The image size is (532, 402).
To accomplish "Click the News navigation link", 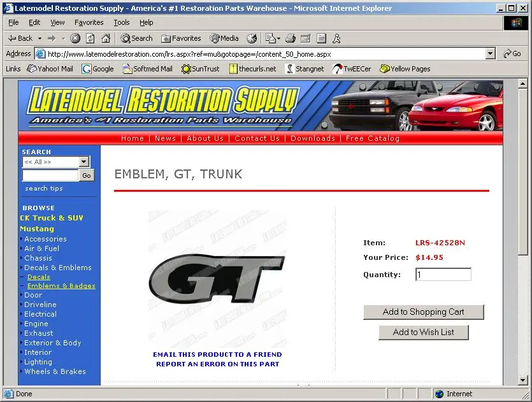I will tap(165, 138).
